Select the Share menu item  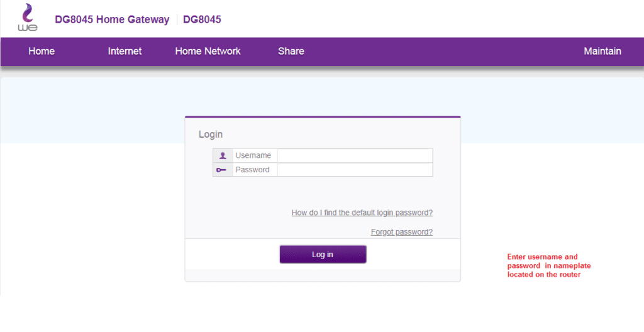pyautogui.click(x=291, y=52)
